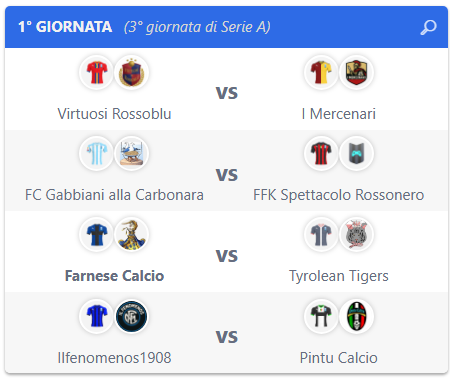
Task: Open Pintu Calcio tricolor oval crest
Action: click(356, 316)
